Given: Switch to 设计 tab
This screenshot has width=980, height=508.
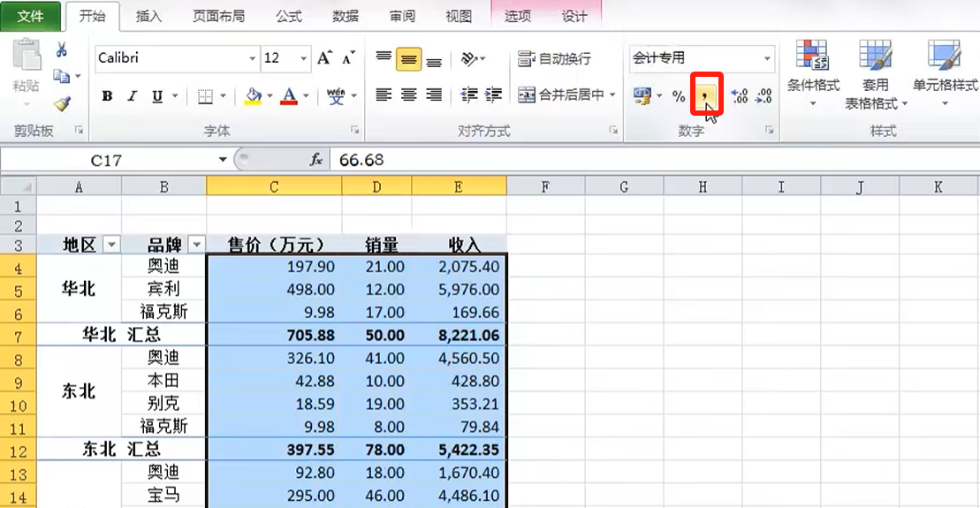Looking at the screenshot, I should pos(574,16).
